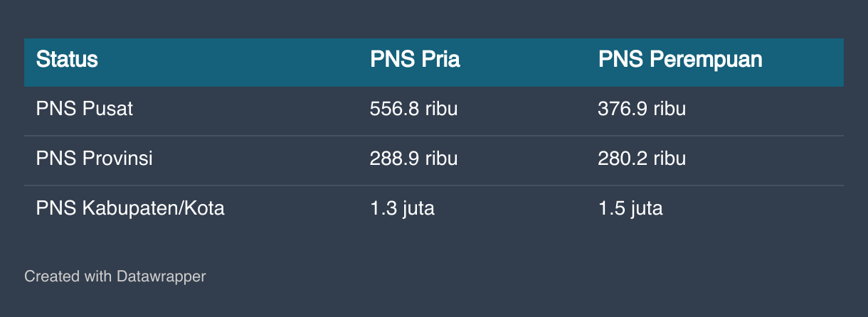
Task: Select the 280.2 ribu cell
Action: [x=642, y=158]
